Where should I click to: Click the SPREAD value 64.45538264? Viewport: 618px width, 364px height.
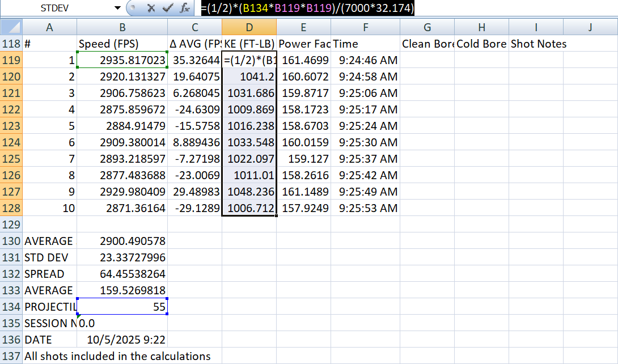pos(122,274)
